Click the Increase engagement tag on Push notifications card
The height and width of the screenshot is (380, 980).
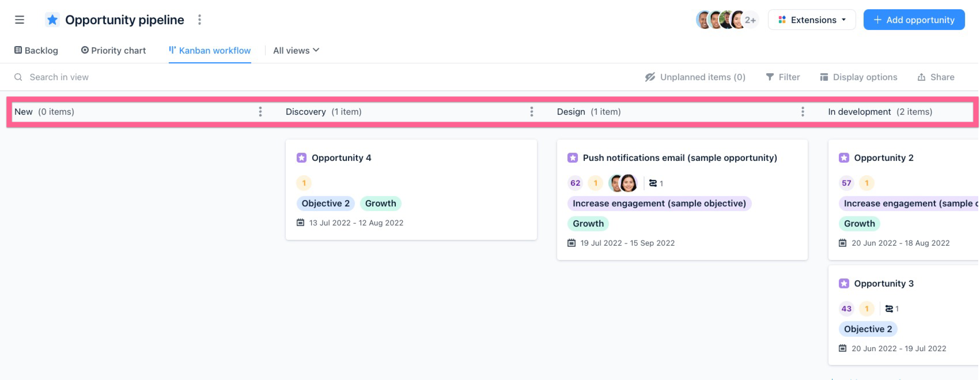pyautogui.click(x=660, y=204)
